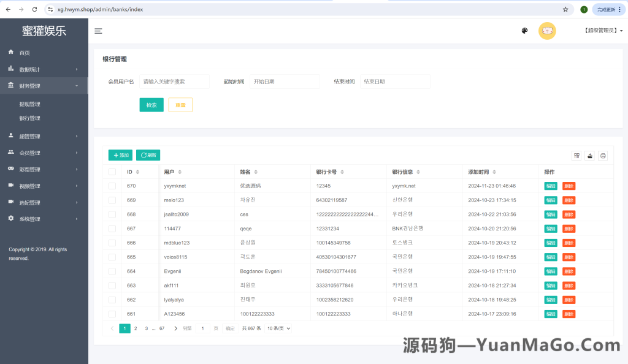Screen dimensions: 628x364
Task: Check the checkbox for Evgenii row 664
Action: tap(112, 271)
